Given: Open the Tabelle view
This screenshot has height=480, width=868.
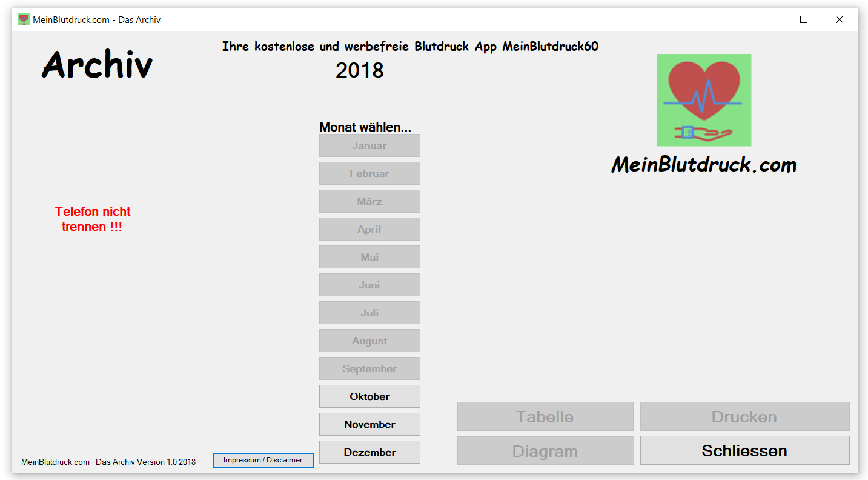Looking at the screenshot, I should point(545,416).
